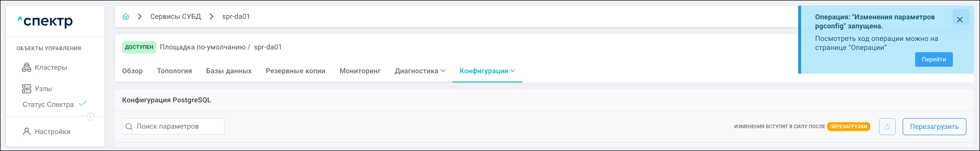Collapse the sidebar with the arrow icon
Screen dimensions: 980x151
[x=90, y=117]
